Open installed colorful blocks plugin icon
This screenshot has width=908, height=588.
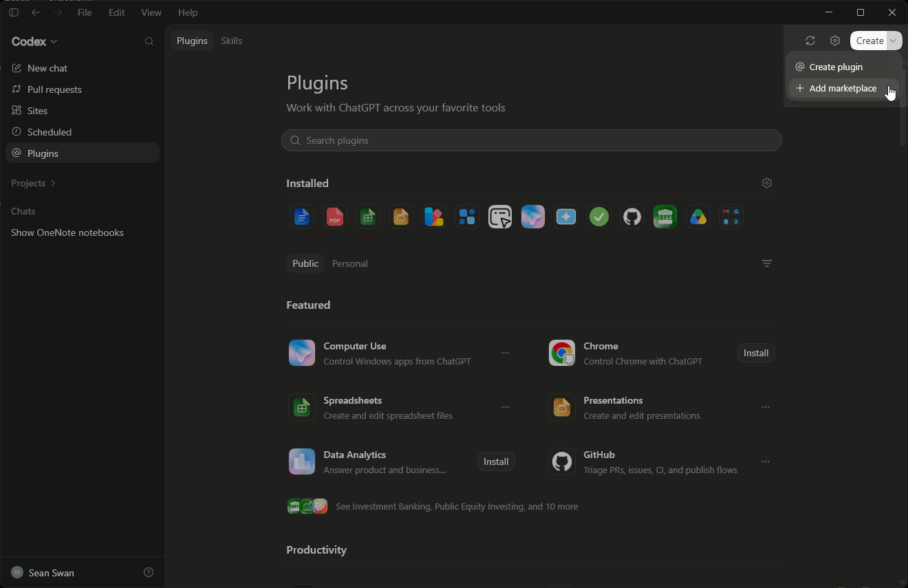click(x=434, y=217)
